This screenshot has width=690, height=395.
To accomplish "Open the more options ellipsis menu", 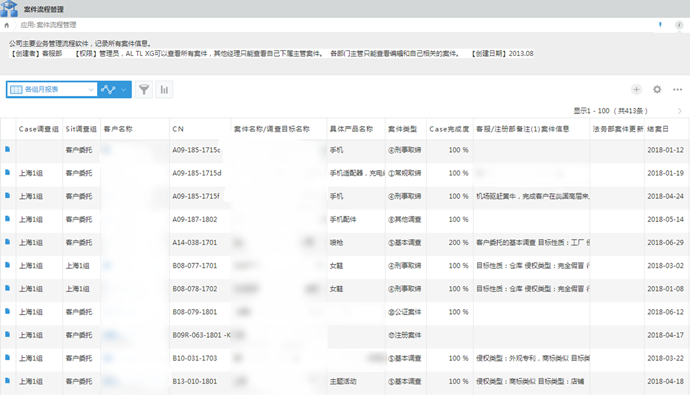I will (x=678, y=90).
